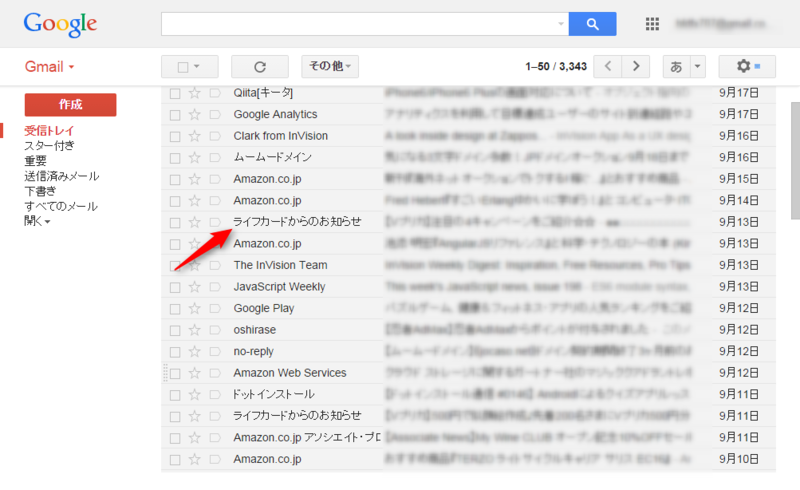The width and height of the screenshot is (800, 490).
Task: Open the input tools dropdown arrow
Action: coord(697,66)
